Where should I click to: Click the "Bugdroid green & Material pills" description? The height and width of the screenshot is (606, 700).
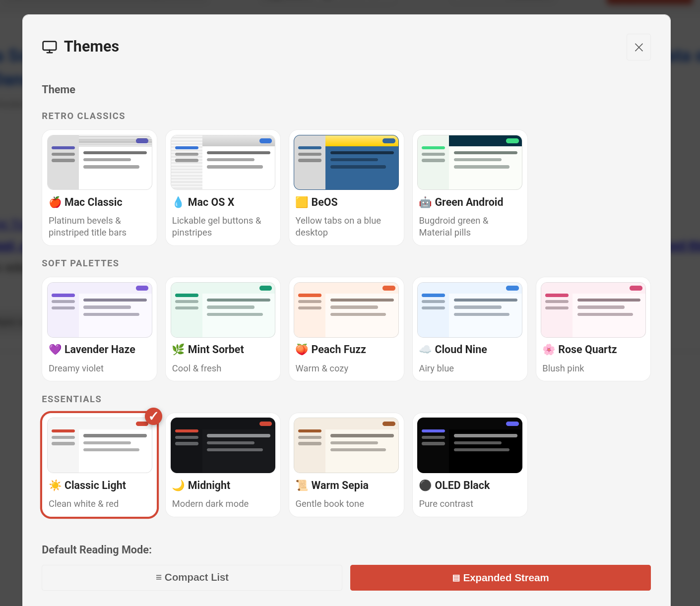click(x=454, y=227)
